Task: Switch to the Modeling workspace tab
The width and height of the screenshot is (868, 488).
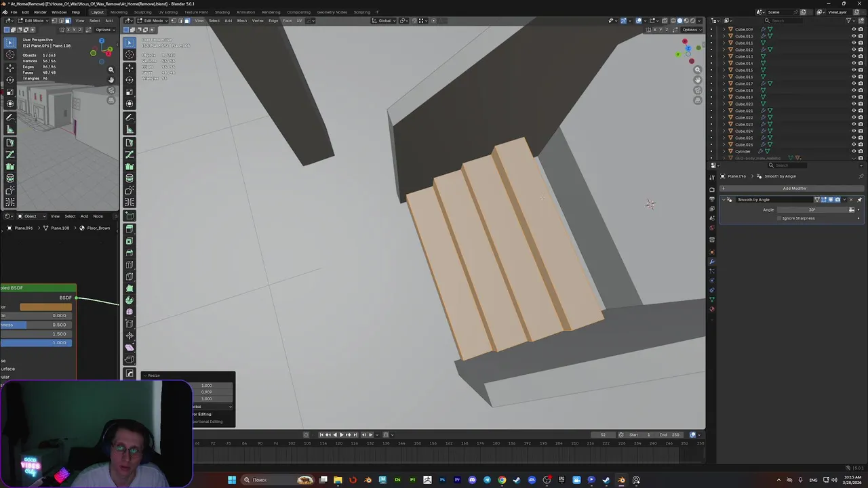Action: [119, 12]
